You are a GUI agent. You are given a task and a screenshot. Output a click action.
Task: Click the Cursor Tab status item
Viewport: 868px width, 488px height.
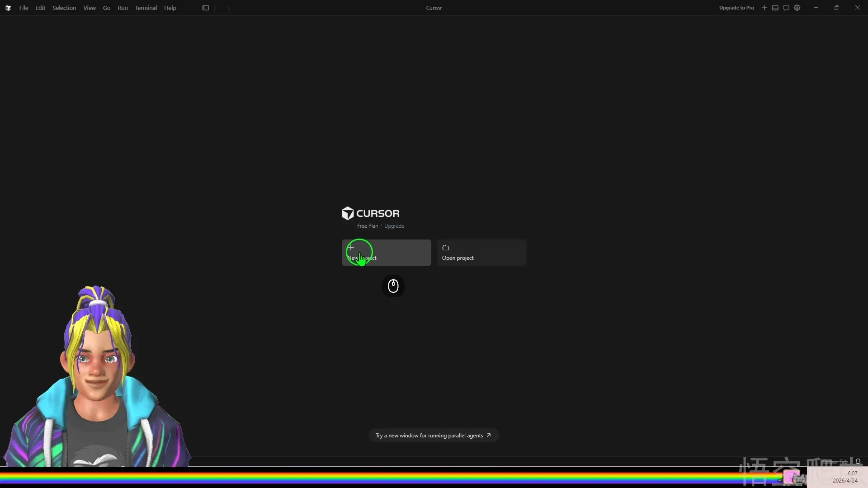[835, 461]
